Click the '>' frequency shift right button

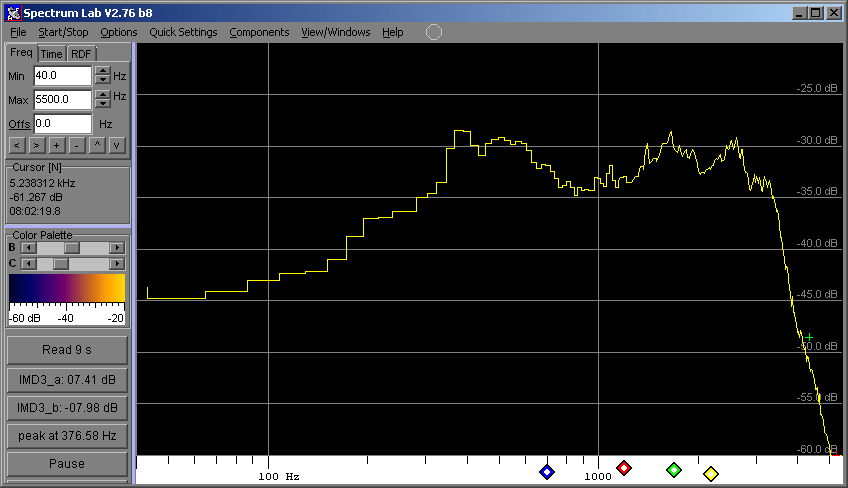(x=37, y=145)
